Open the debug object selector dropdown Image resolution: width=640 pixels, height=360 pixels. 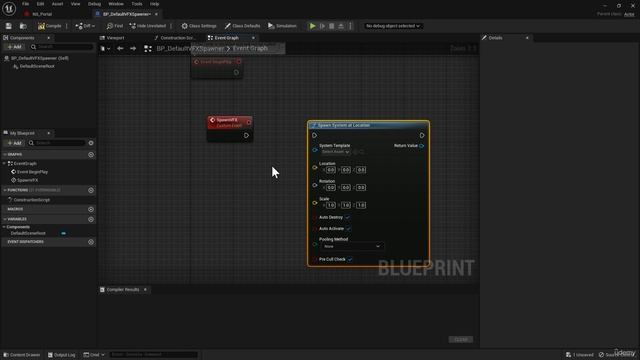392,26
